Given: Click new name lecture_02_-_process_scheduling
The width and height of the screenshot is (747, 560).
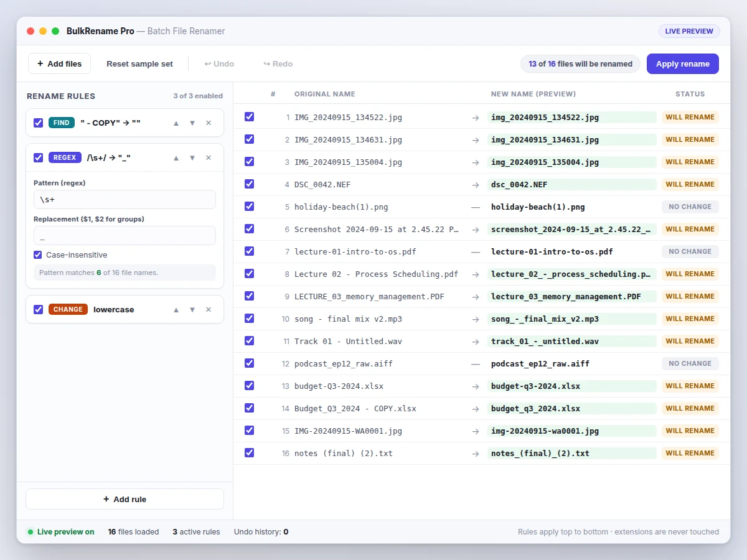Looking at the screenshot, I should click(x=571, y=274).
